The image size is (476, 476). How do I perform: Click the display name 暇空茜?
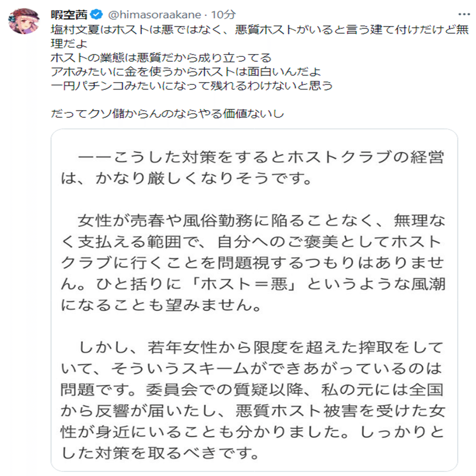[x=69, y=14]
